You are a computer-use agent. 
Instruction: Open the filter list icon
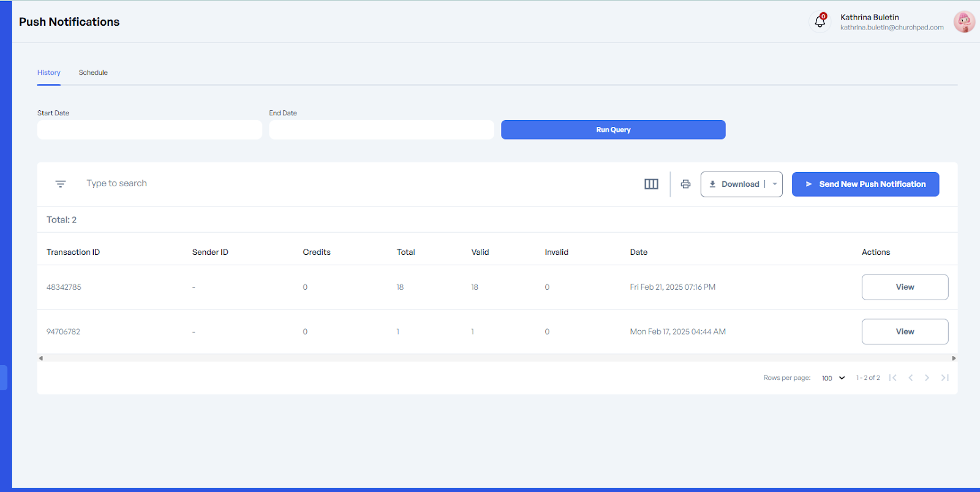[61, 184]
